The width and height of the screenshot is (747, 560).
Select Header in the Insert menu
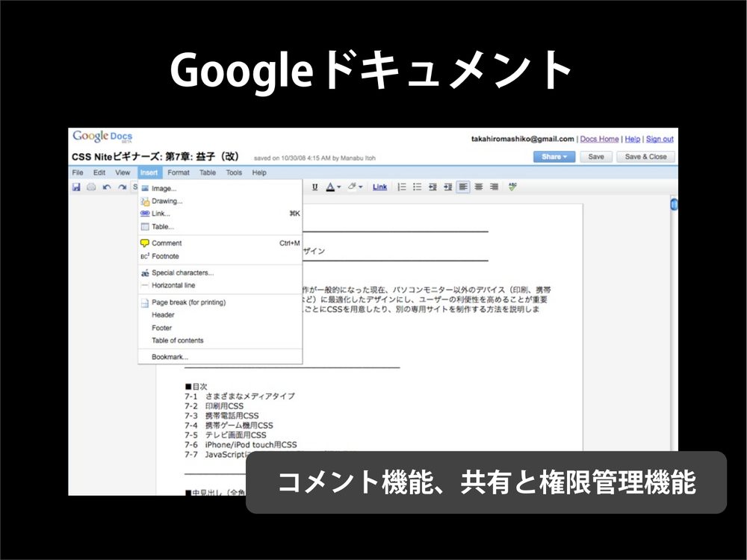220,315
